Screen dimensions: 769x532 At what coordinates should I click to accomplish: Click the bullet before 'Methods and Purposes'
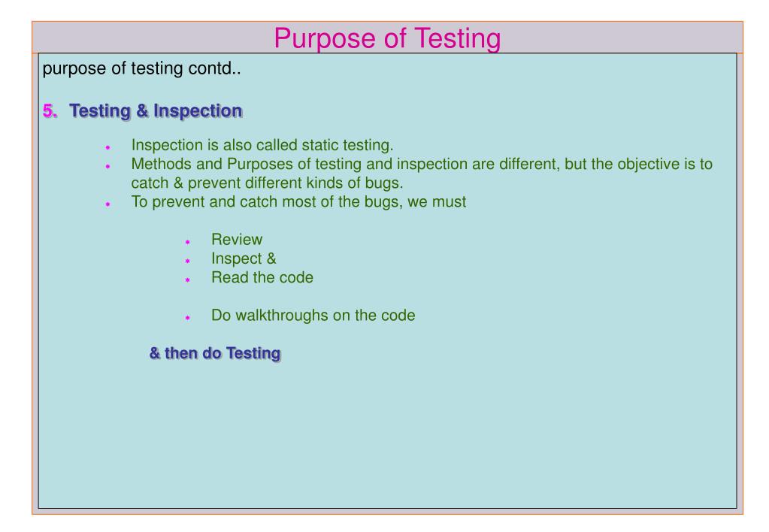pyautogui.click(x=108, y=166)
